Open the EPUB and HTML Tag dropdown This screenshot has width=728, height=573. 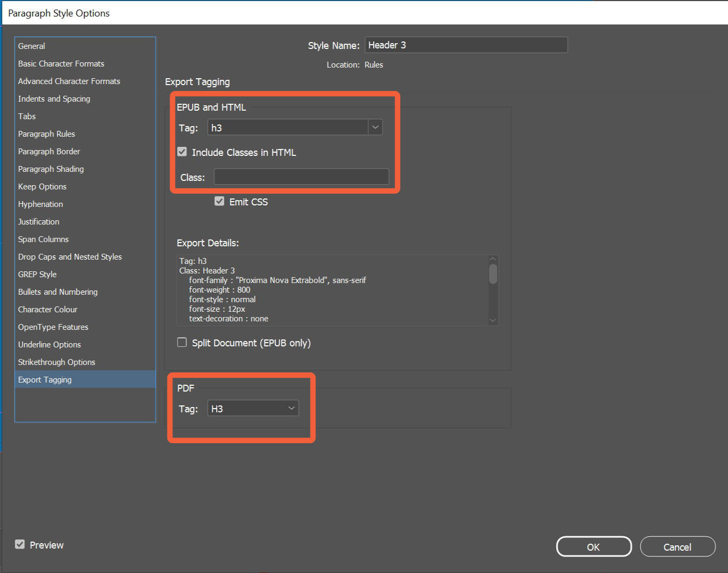[x=376, y=127]
